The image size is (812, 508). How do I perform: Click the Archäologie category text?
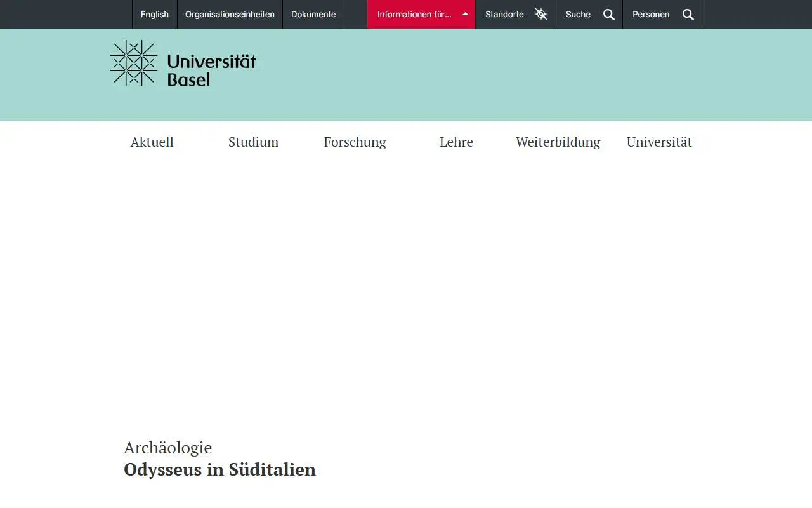coord(168,448)
